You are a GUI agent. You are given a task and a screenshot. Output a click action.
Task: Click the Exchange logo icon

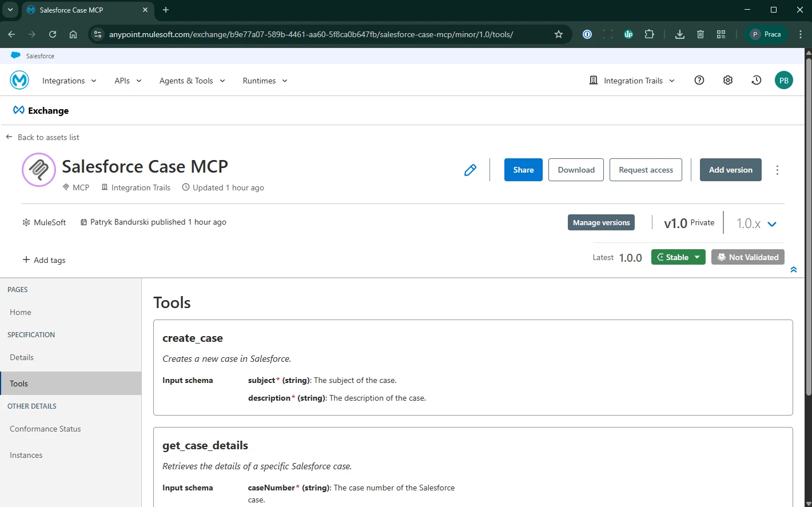(19, 110)
